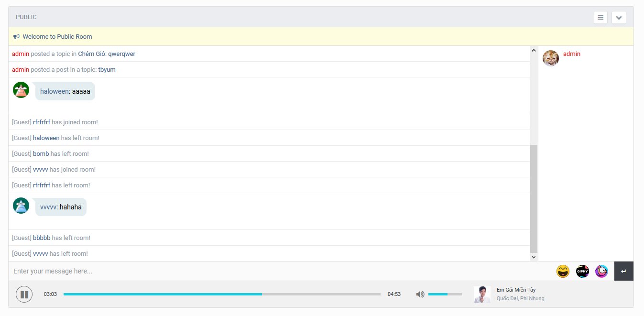Screen dimensions: 644x316
Task: Click the "vvvvv" name in the hahaha bubble
Action: coord(48,207)
